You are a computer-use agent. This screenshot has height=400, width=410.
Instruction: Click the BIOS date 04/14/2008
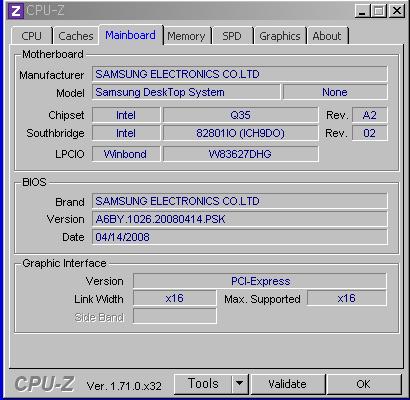click(x=240, y=237)
